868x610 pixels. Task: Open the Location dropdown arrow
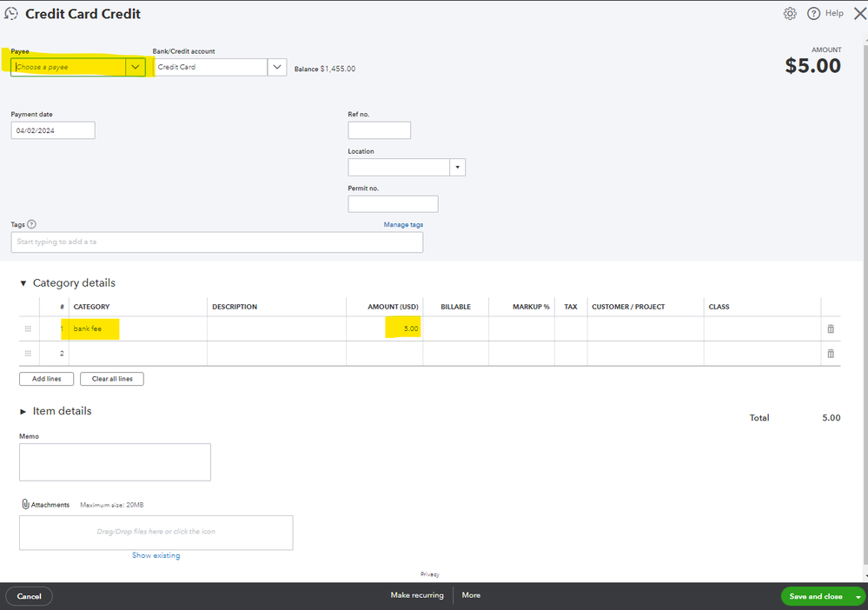(457, 167)
